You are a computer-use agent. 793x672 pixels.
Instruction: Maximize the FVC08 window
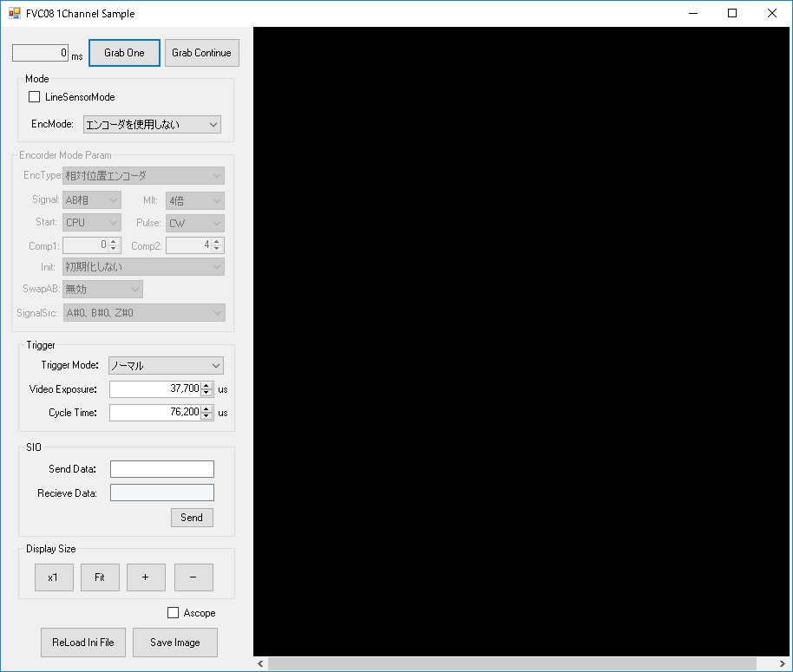point(732,13)
